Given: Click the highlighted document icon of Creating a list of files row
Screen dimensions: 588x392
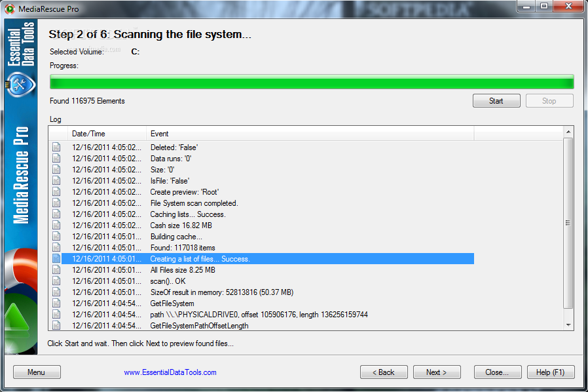Looking at the screenshot, I should 56,259.
